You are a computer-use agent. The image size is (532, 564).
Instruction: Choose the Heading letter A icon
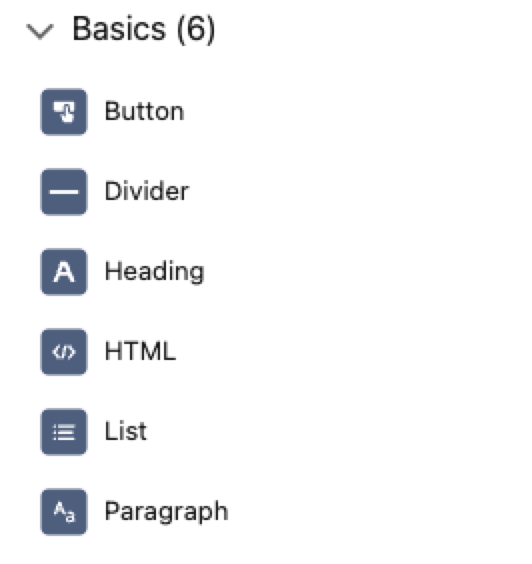[64, 272]
